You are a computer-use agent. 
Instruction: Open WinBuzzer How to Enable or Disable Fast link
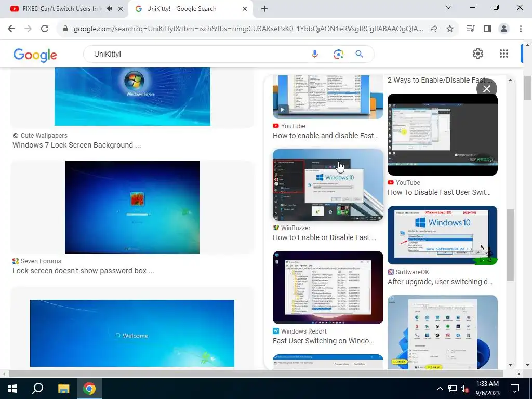click(x=324, y=237)
